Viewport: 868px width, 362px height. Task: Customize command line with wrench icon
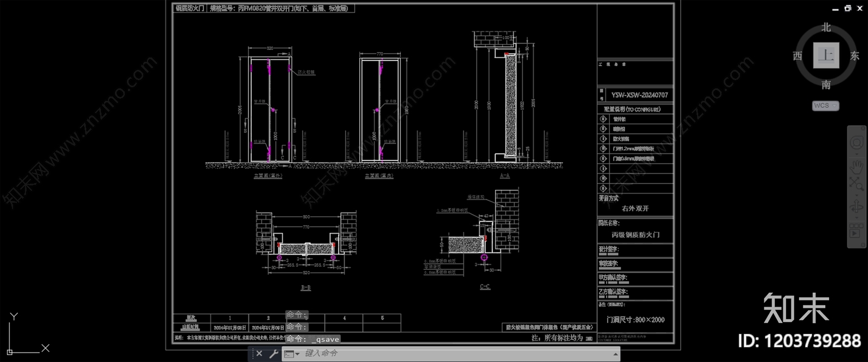tap(273, 354)
